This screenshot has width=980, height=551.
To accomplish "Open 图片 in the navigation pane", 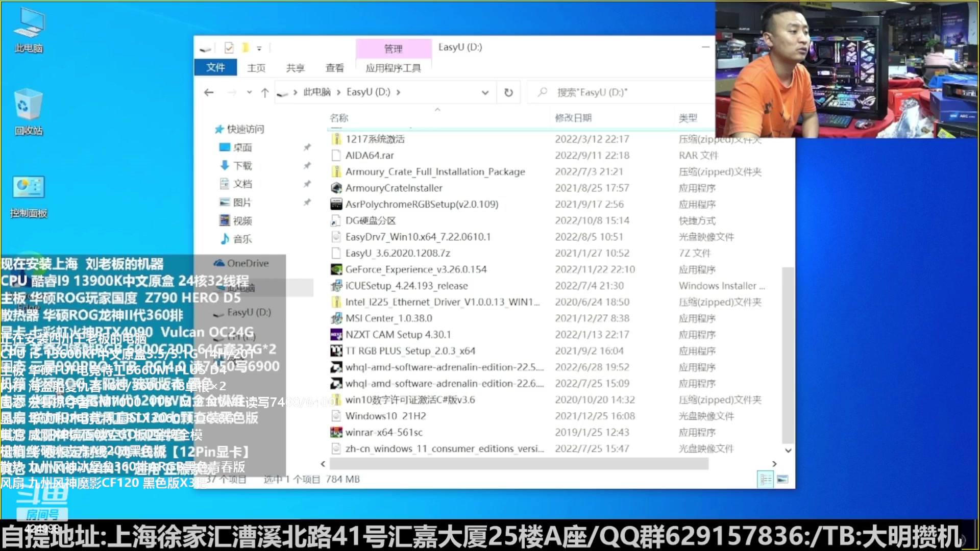I will coord(236,203).
